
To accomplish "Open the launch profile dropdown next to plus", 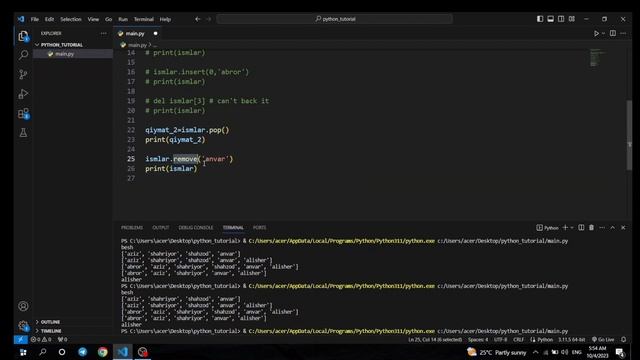I will (x=572, y=227).
